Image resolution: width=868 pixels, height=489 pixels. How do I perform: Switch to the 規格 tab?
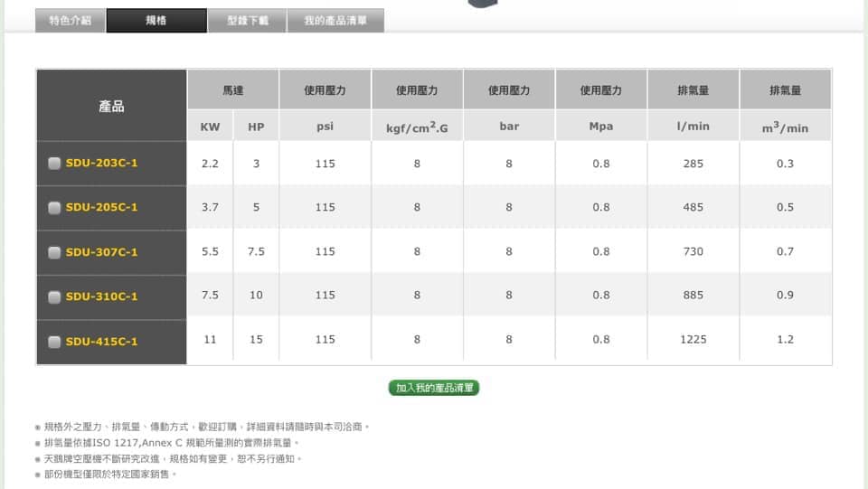pyautogui.click(x=156, y=21)
